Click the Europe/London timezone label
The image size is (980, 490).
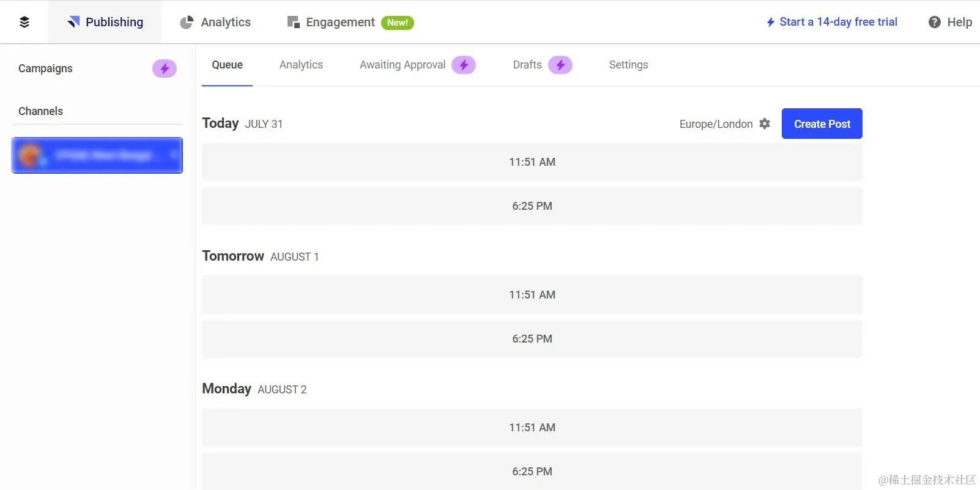716,124
